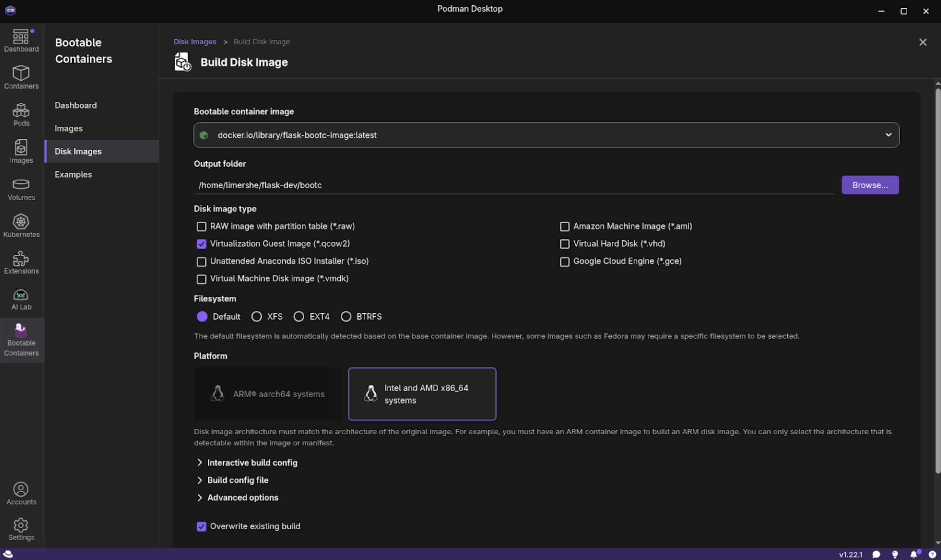The height and width of the screenshot is (560, 941).
Task: Click the Browse... button for the output folder
Action: [x=870, y=185]
